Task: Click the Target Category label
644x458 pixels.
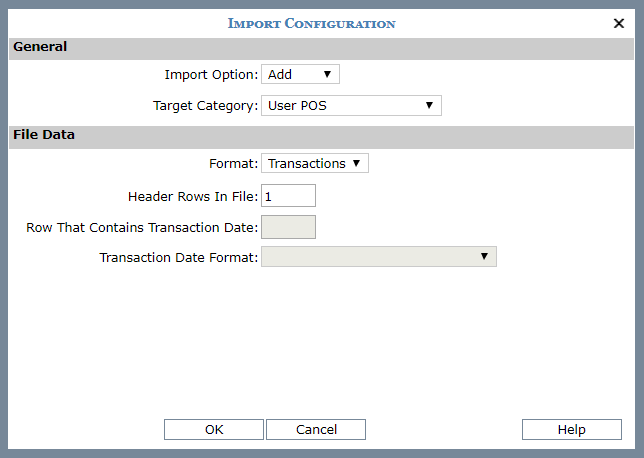Action: coord(205,105)
